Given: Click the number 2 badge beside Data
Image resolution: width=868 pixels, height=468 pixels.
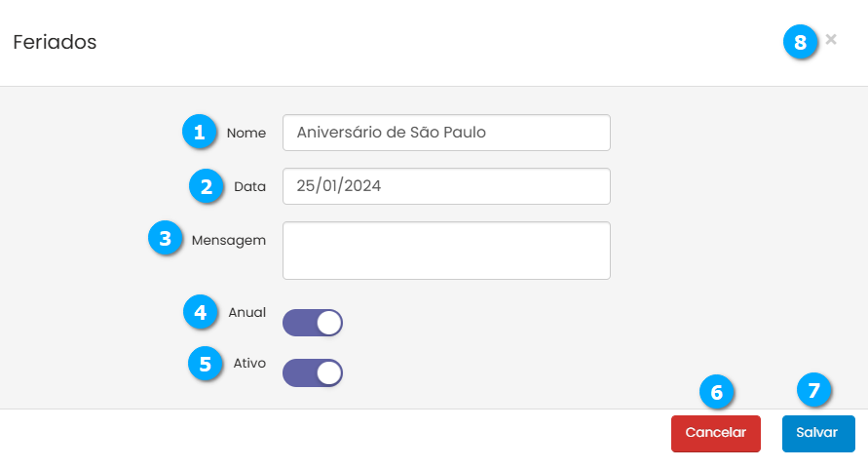Looking at the screenshot, I should [207, 186].
